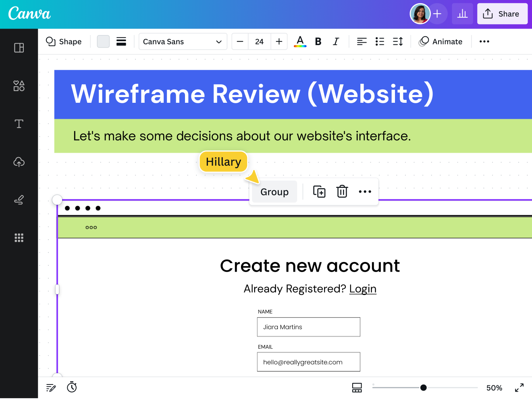This screenshot has width=532, height=399.
Task: Toggle bulleted list formatting
Action: 380,42
